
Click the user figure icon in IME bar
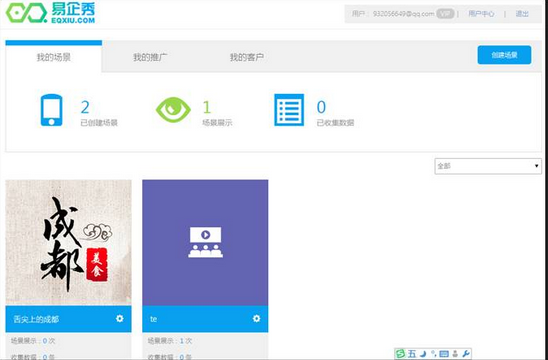[455, 354]
